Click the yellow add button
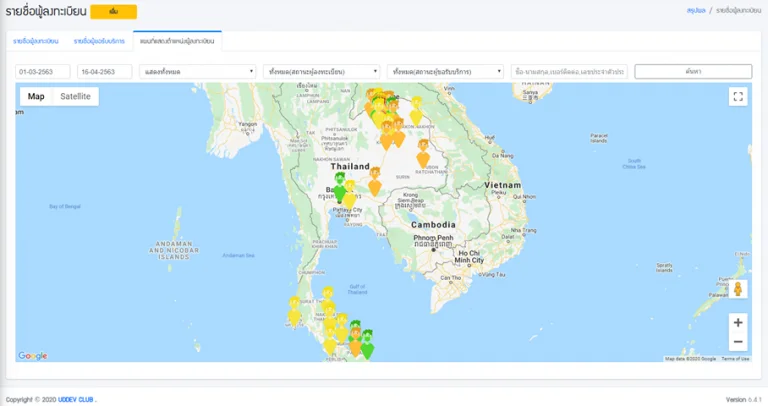768x406 pixels. tap(114, 12)
